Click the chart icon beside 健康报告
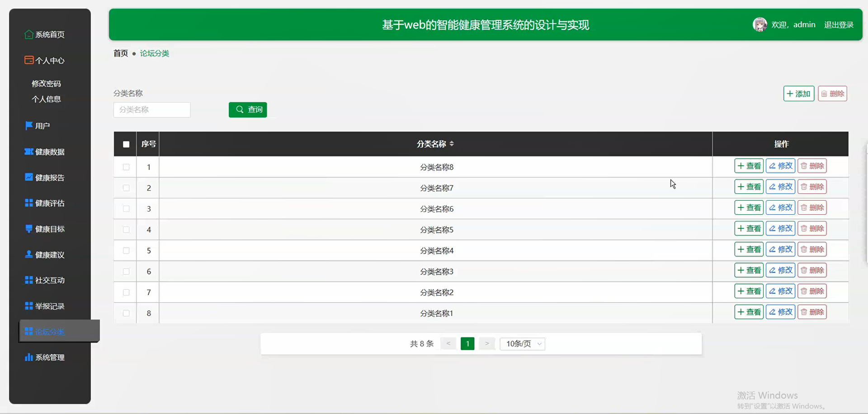The height and width of the screenshot is (414, 868). [x=29, y=177]
